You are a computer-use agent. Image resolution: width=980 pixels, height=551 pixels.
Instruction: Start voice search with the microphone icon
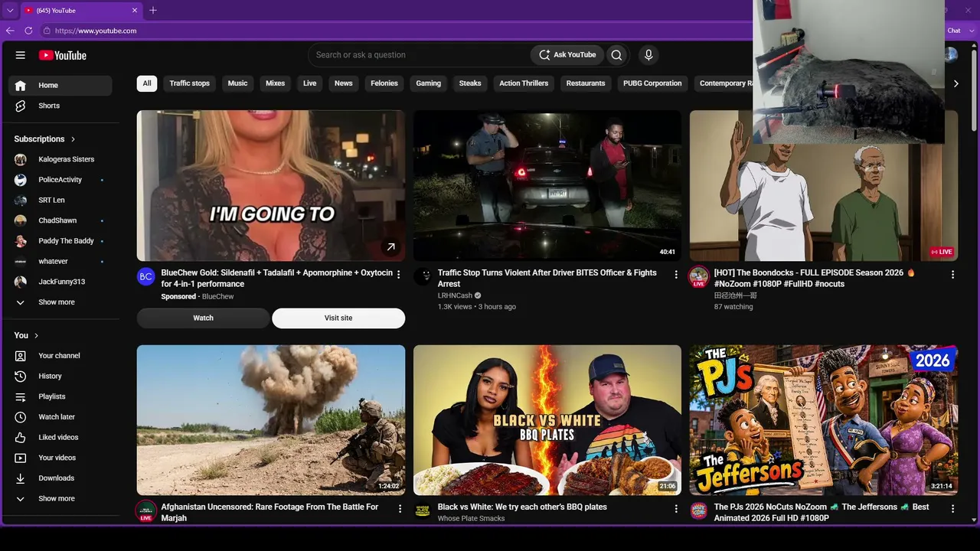click(648, 55)
